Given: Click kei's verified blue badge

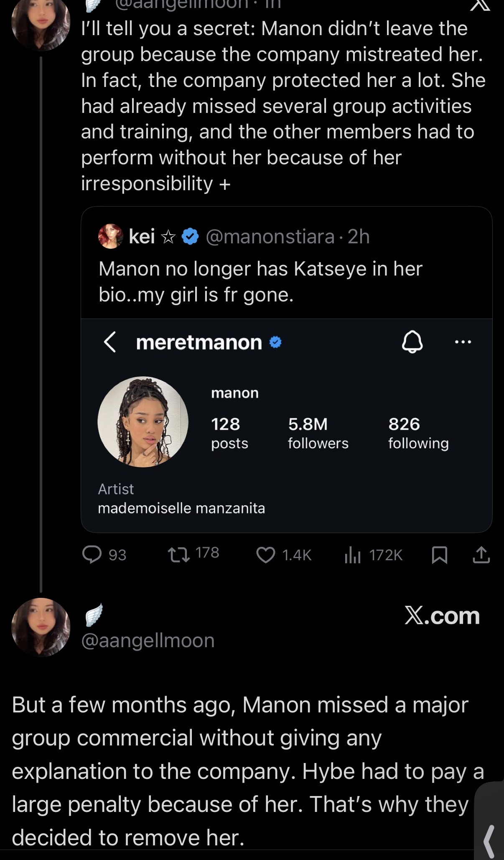Looking at the screenshot, I should pos(190,237).
